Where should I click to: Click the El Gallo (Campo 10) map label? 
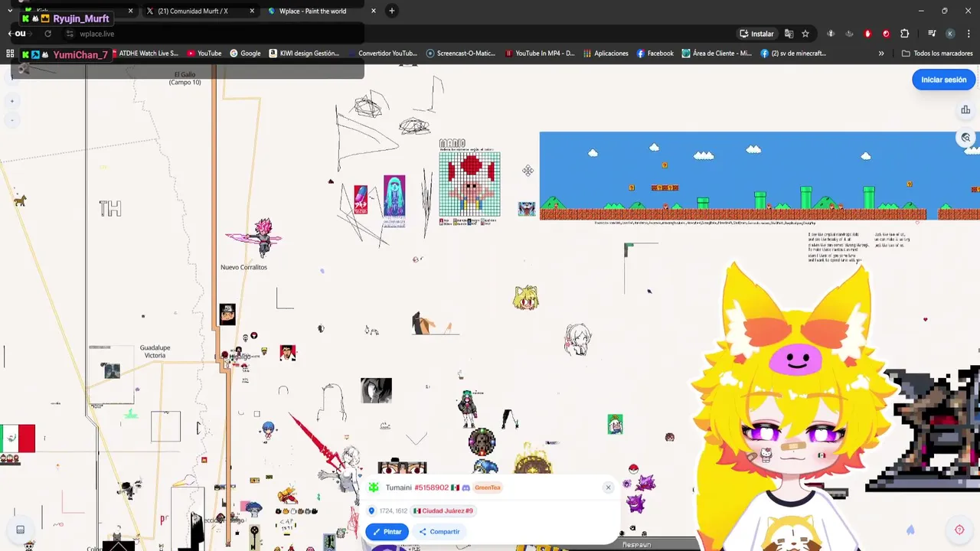185,78
